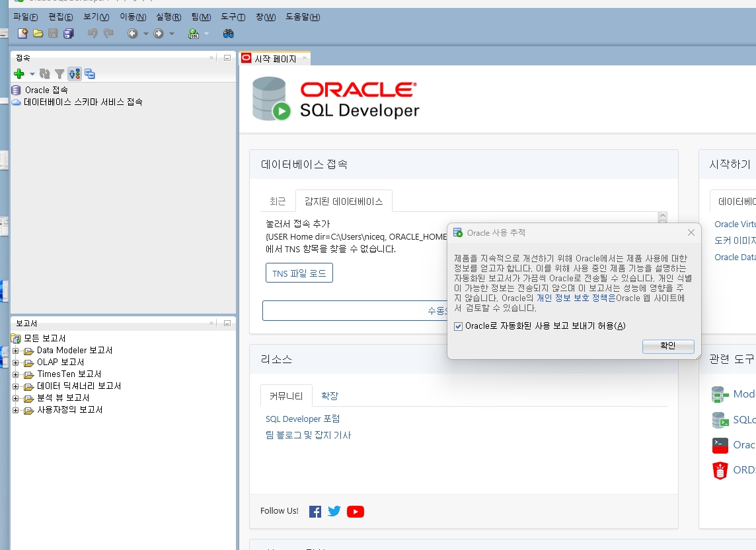The width and height of the screenshot is (756, 550).
Task: Open the 창(W) menu
Action: 266,17
